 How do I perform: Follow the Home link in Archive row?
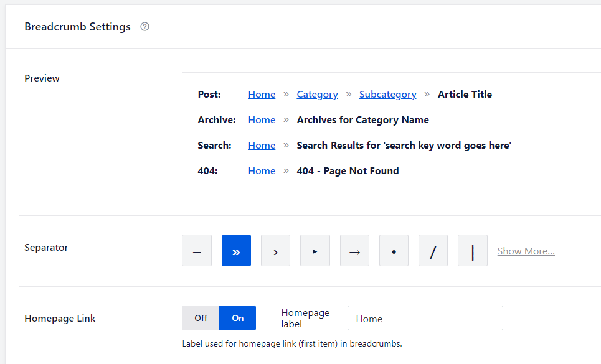pyautogui.click(x=262, y=120)
